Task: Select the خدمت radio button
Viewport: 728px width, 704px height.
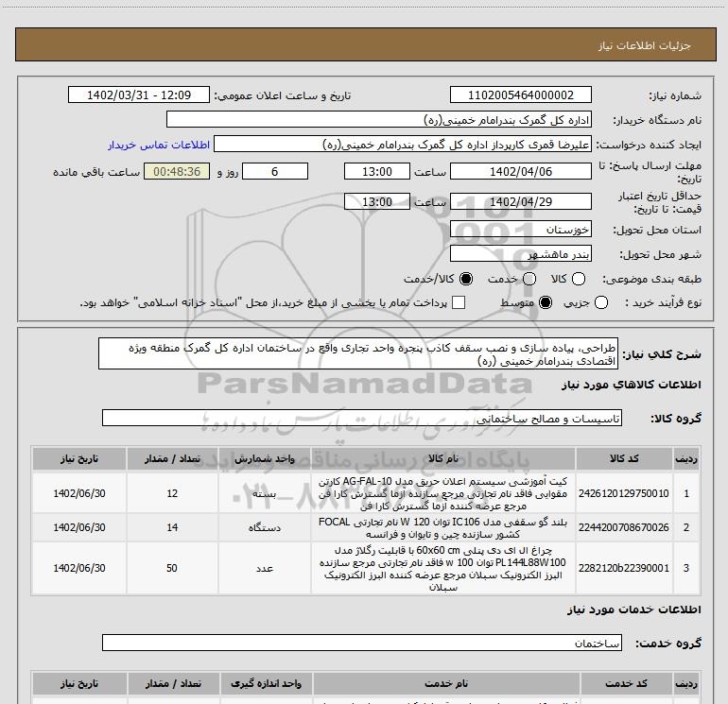Action: point(529,279)
